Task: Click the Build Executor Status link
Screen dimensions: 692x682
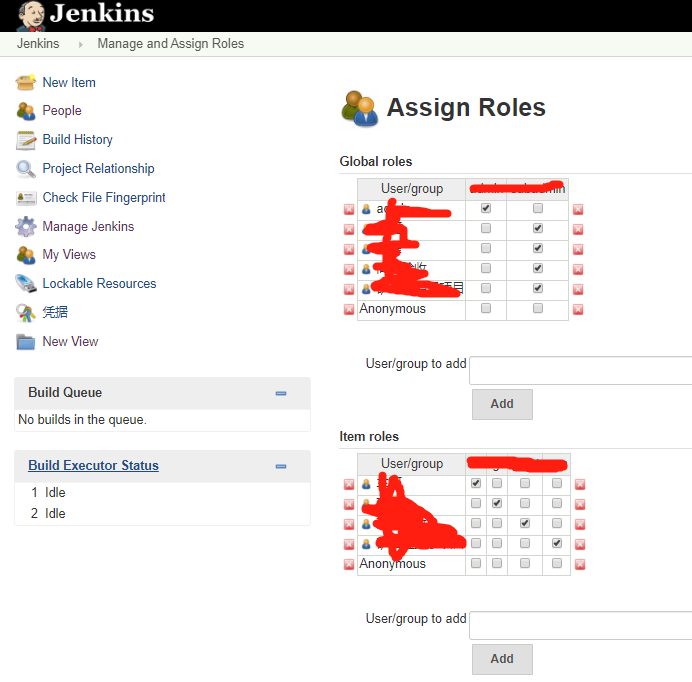Action: click(x=93, y=466)
